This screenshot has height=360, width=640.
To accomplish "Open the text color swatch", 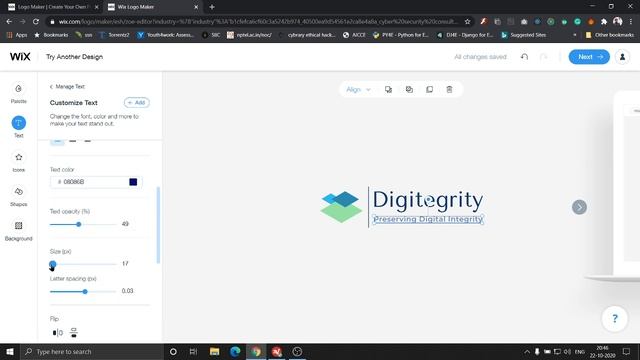I will pos(133,182).
